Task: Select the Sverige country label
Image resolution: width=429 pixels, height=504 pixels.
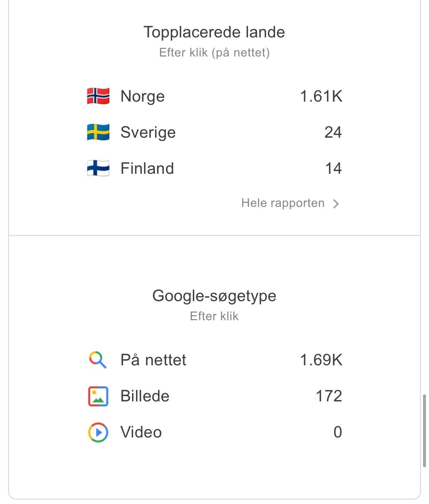Action: click(x=148, y=132)
